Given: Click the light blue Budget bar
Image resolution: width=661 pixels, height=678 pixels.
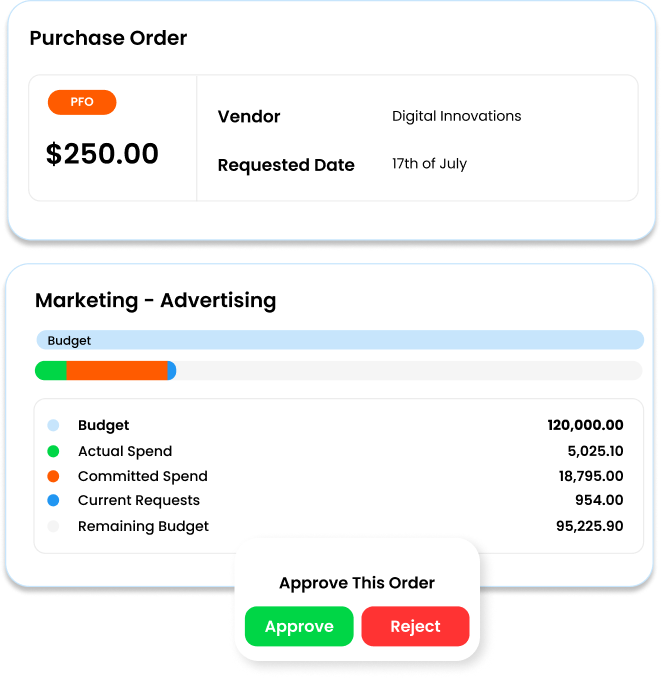Looking at the screenshot, I should coord(340,340).
